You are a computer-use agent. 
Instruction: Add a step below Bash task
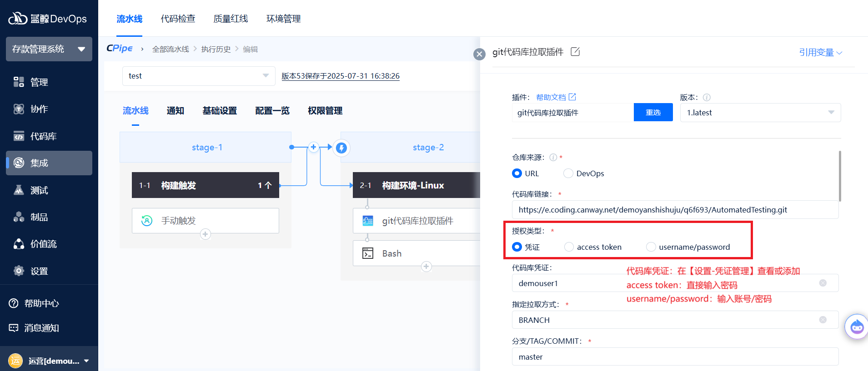426,267
